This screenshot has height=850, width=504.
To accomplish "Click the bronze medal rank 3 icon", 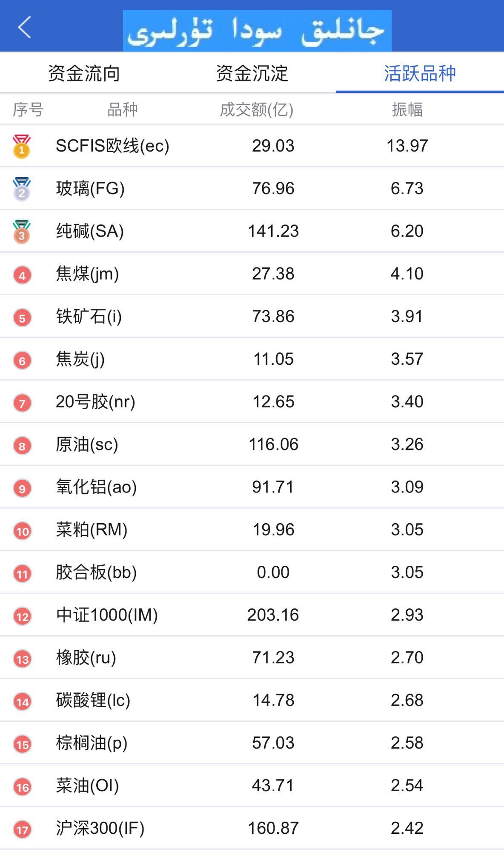I will (x=22, y=232).
